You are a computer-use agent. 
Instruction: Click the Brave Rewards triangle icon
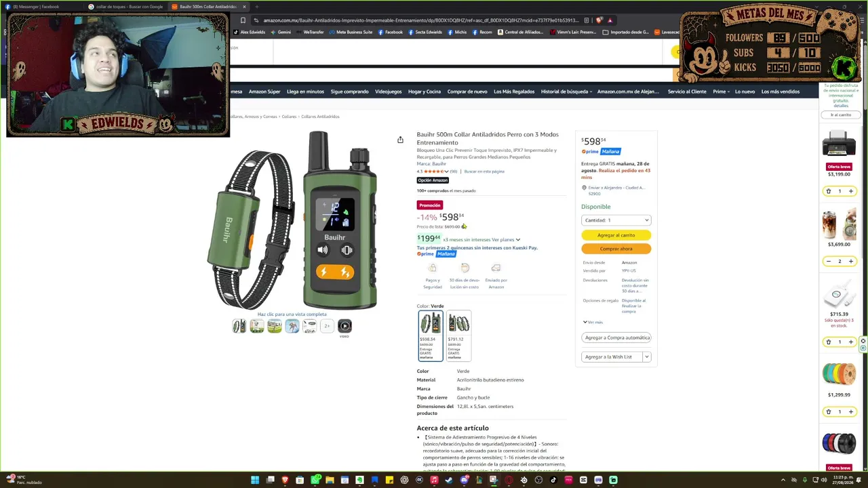[610, 20]
